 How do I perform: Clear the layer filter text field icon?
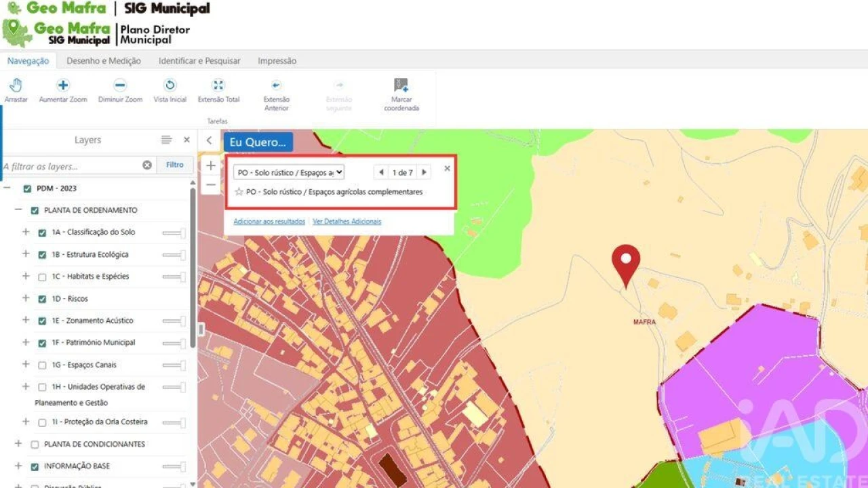coord(147,165)
